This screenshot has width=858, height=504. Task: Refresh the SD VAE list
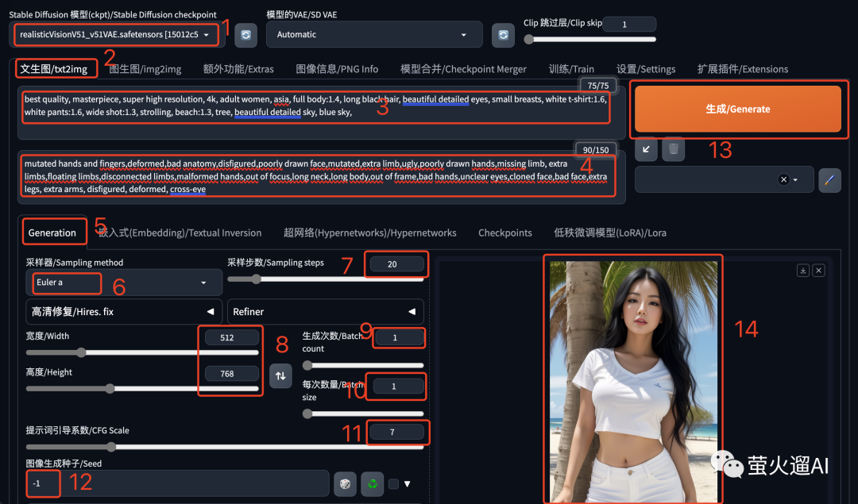[x=503, y=35]
